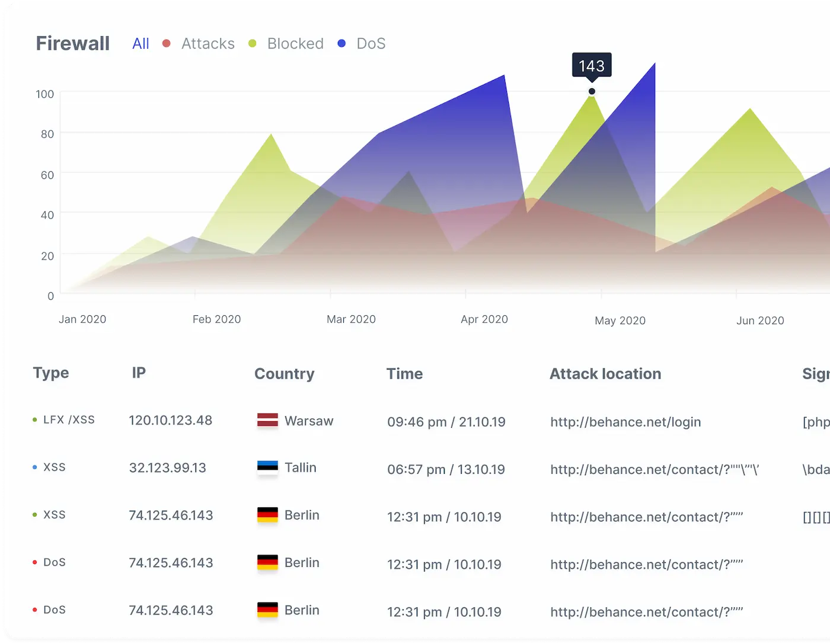Sort by the Country column header

tap(284, 374)
